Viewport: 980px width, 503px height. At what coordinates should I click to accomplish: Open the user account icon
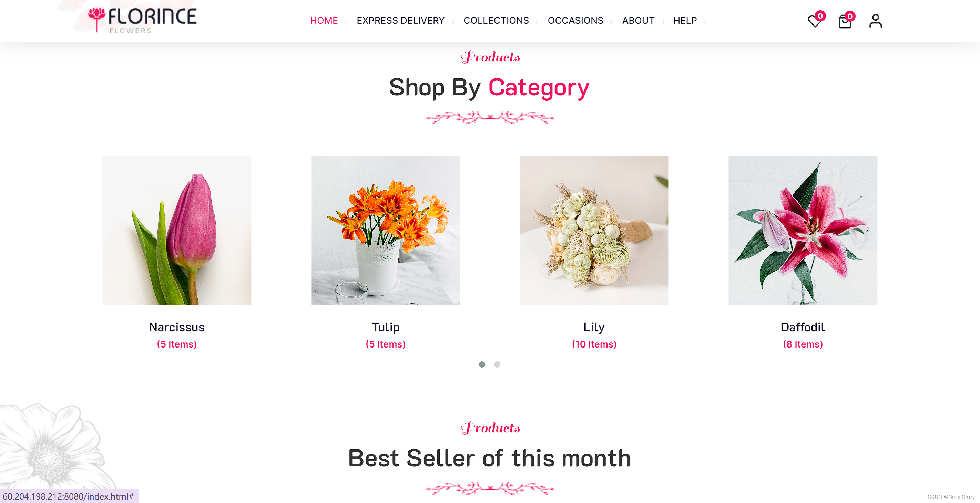[x=875, y=21]
